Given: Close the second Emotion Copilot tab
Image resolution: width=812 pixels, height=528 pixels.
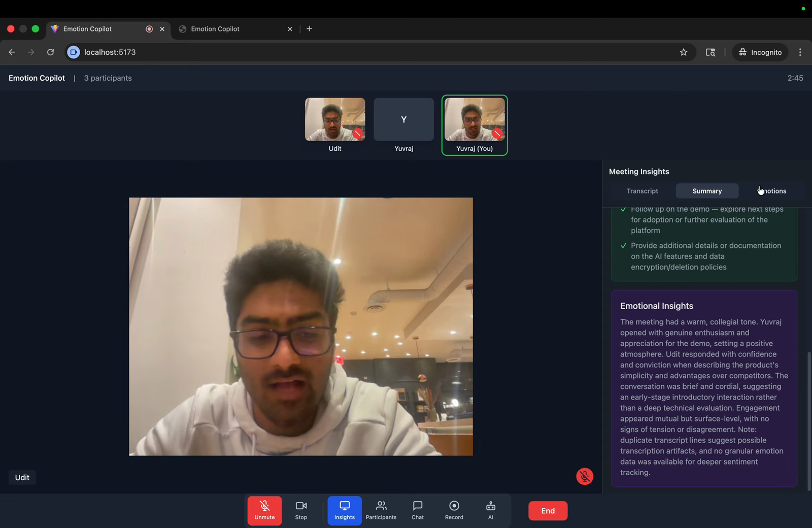Looking at the screenshot, I should point(290,29).
